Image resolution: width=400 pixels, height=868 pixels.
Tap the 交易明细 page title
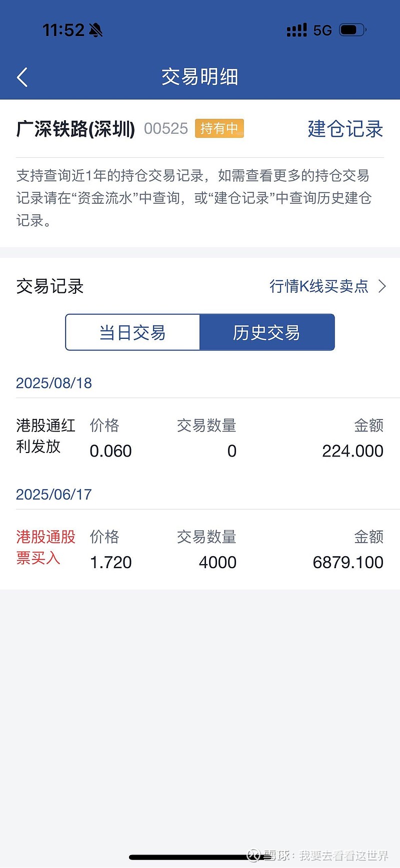click(x=200, y=77)
